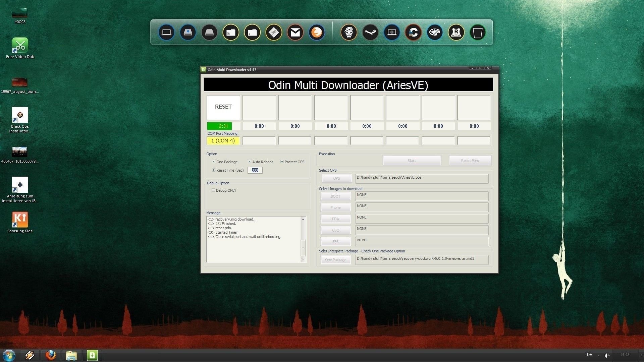Open the mail envelope dock icon

click(295, 33)
